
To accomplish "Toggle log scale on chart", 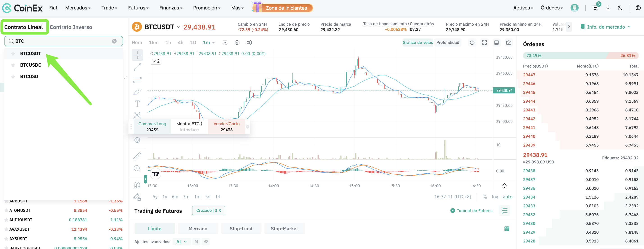I will [495, 197].
